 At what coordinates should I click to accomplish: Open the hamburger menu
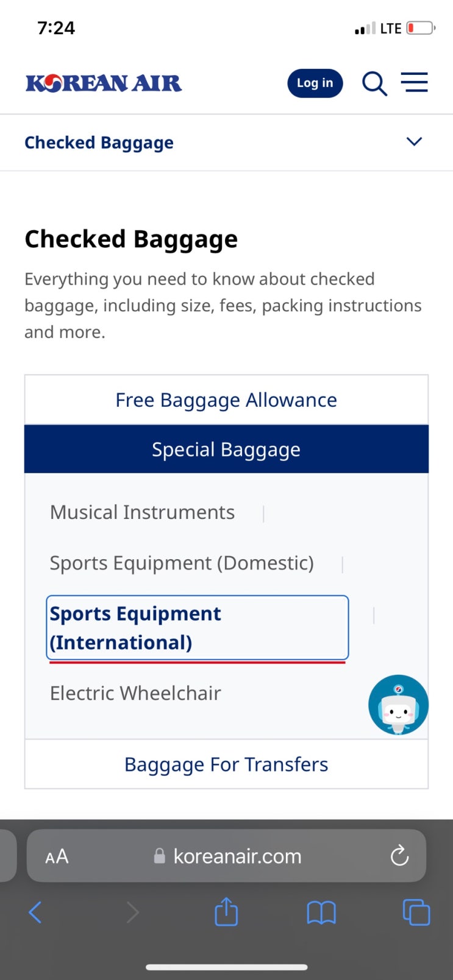pos(414,82)
